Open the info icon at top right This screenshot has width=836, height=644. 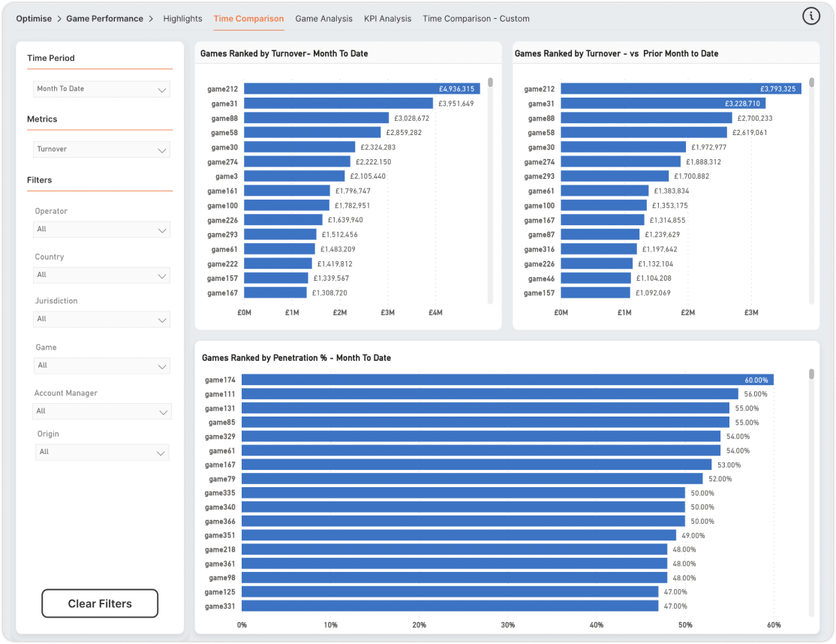[811, 17]
